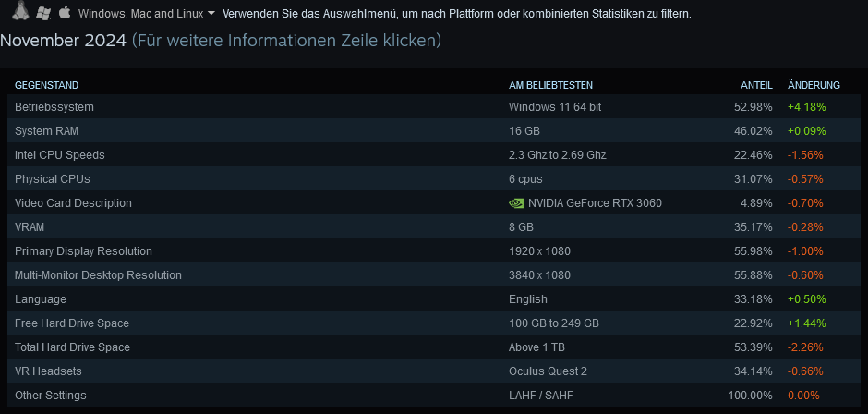The height and width of the screenshot is (414, 868).
Task: Click the Linux penguin platform icon
Action: pos(21,11)
